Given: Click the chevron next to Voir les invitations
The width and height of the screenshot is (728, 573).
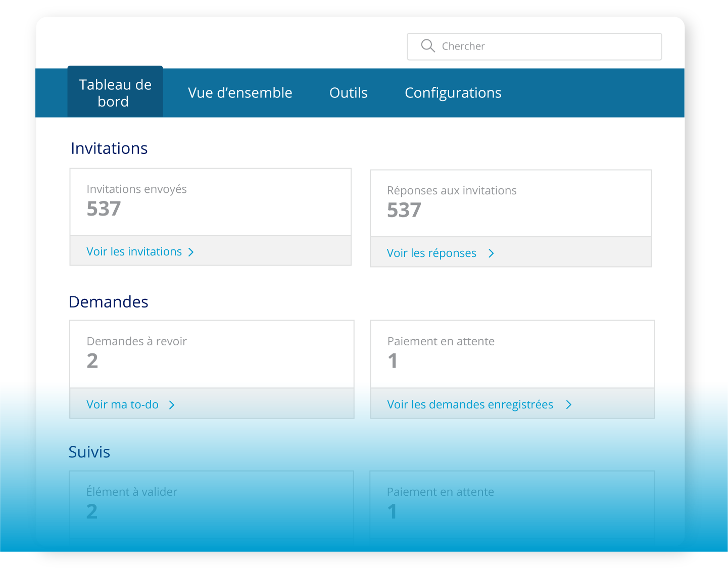Looking at the screenshot, I should click(191, 251).
